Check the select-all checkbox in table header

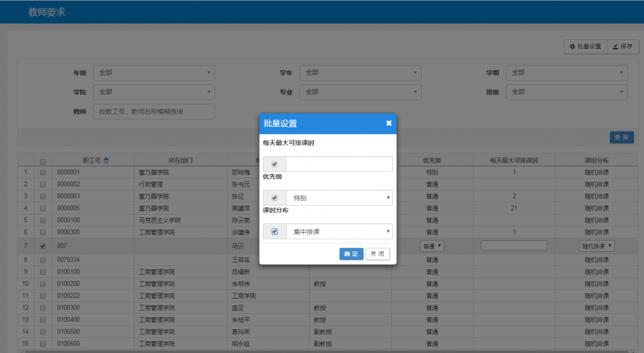tap(43, 161)
